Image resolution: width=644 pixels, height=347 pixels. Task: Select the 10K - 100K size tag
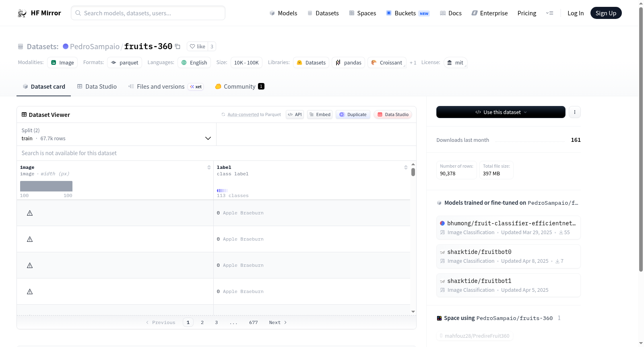(x=246, y=62)
